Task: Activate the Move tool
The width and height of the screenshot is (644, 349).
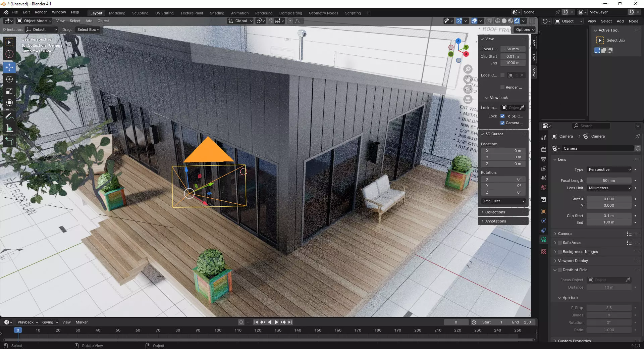Action: tap(9, 67)
